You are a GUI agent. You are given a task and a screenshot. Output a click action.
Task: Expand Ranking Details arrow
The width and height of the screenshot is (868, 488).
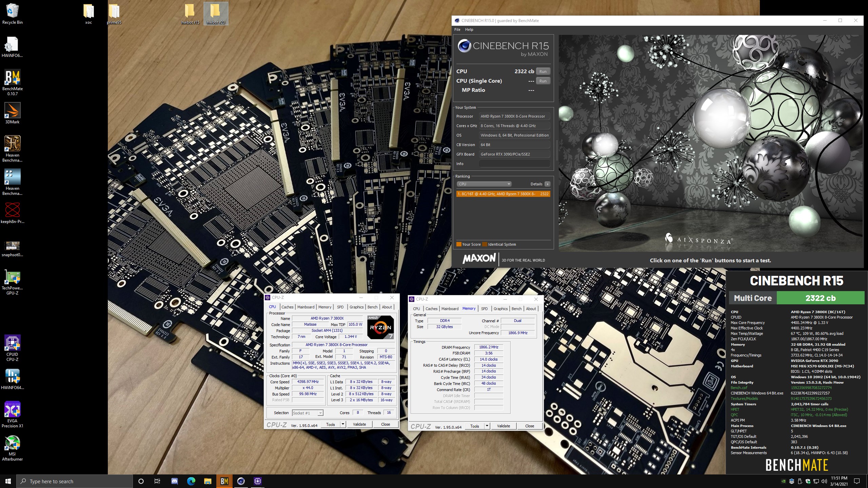tap(547, 184)
